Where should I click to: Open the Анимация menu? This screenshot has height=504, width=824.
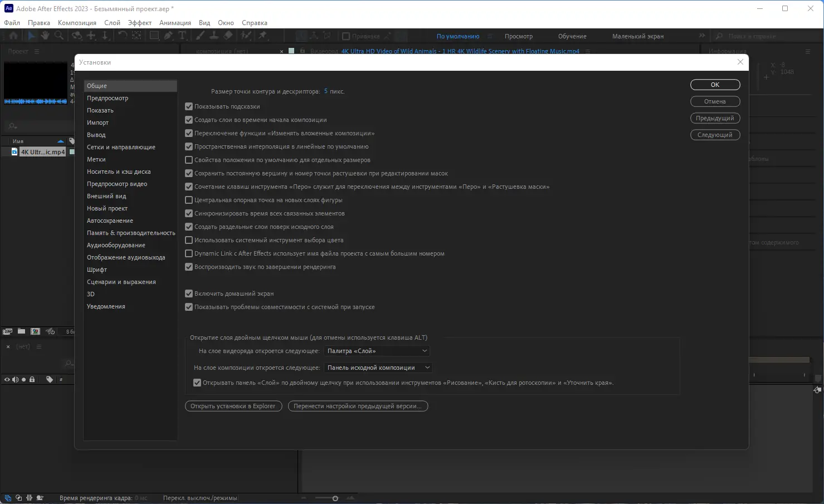click(175, 23)
